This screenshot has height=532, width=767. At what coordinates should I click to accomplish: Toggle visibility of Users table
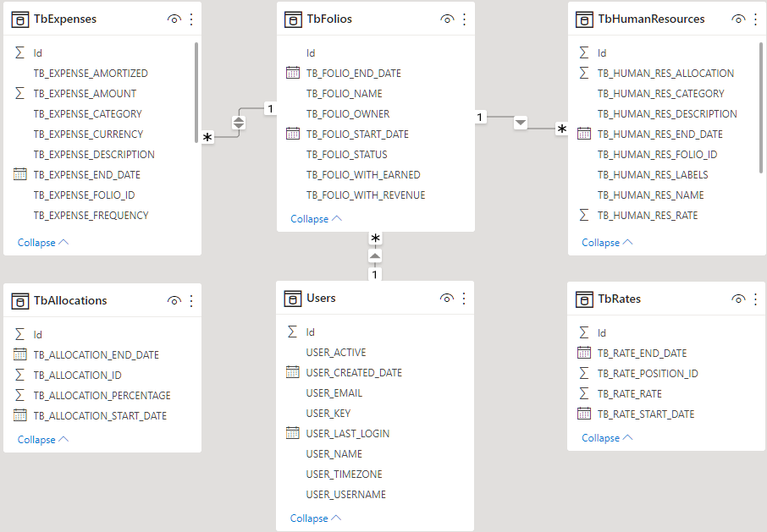point(446,299)
